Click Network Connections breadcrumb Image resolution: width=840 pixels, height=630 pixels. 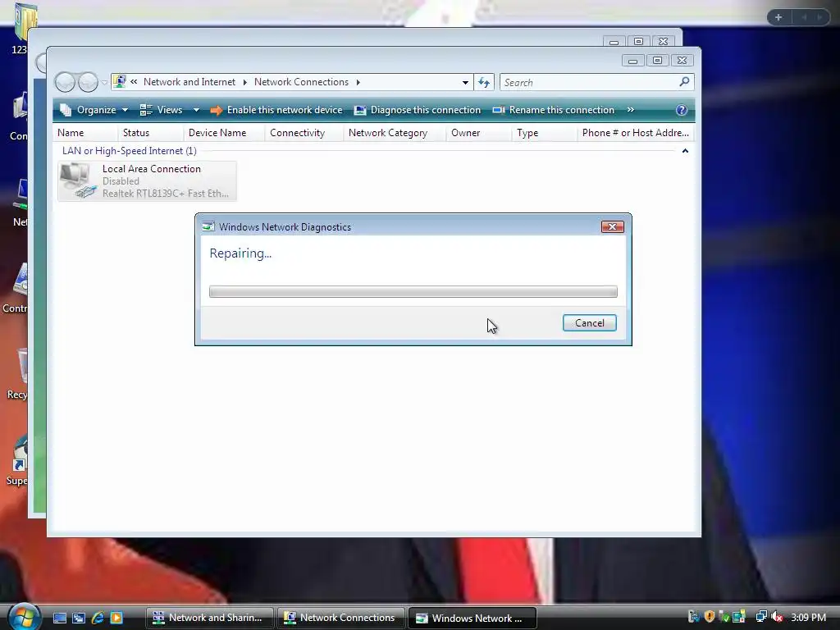301,82
